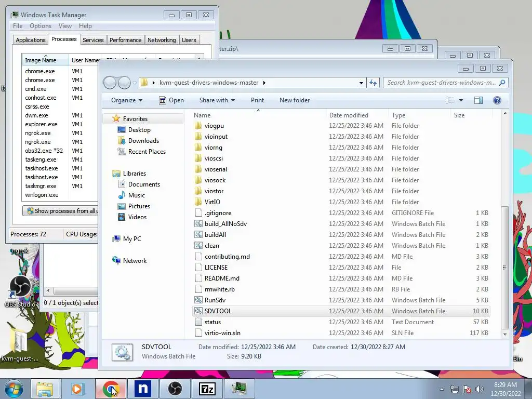This screenshot has width=532, height=399.
Task: Click the Explorer back navigation button
Action: click(110, 83)
